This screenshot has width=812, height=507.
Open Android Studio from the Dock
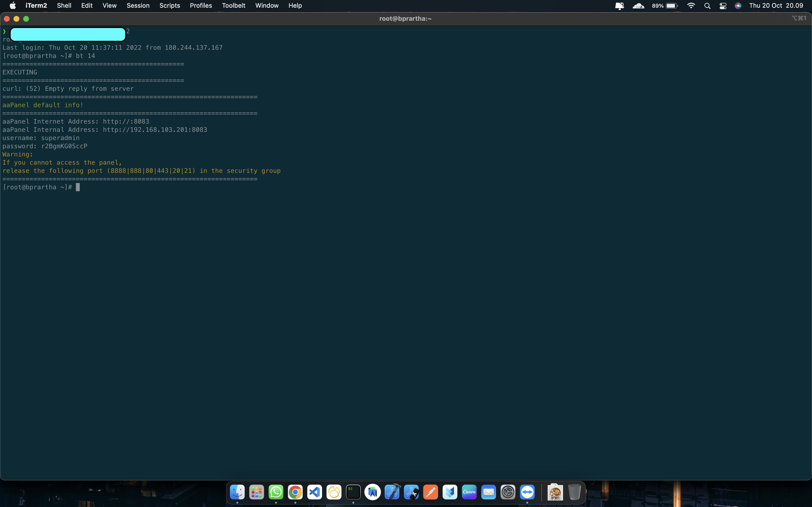(372, 492)
